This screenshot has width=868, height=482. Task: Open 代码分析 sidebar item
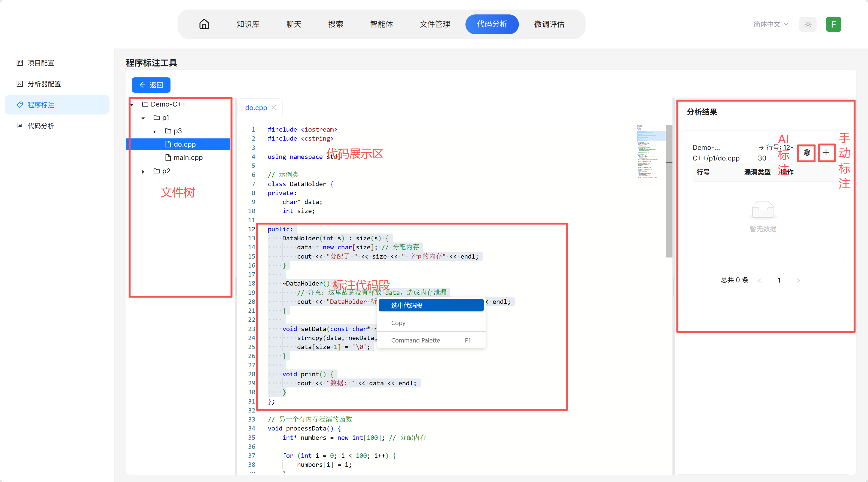(41, 126)
